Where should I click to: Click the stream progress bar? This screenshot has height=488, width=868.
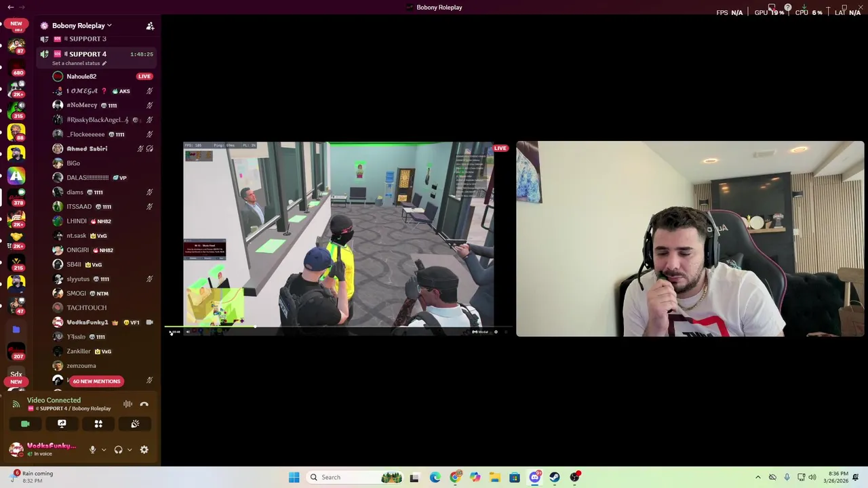click(338, 327)
